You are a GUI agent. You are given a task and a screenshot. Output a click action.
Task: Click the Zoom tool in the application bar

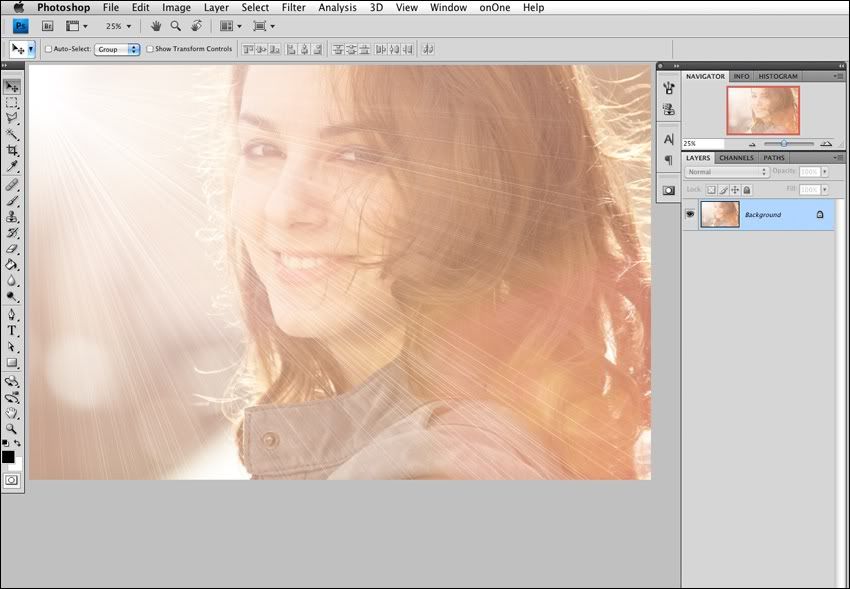[x=176, y=26]
